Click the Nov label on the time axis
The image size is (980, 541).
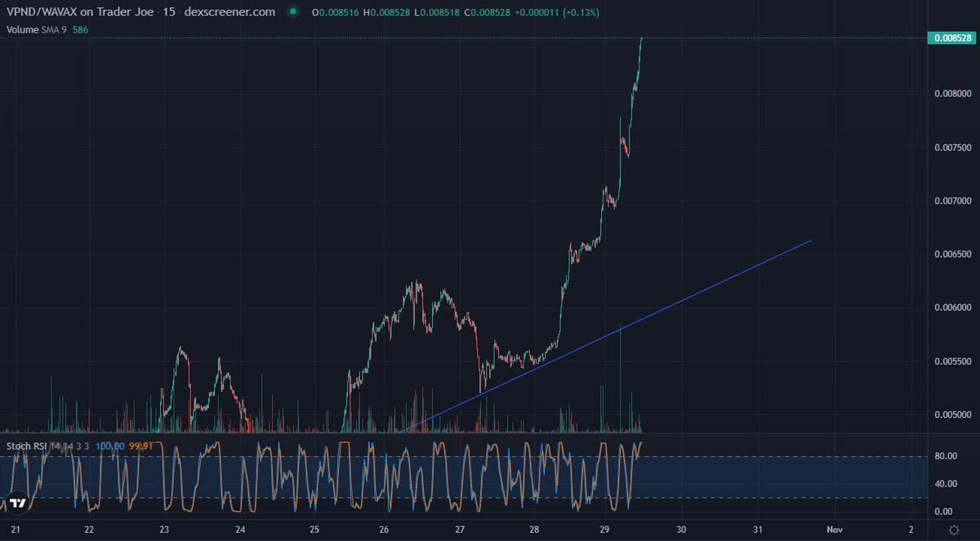point(833,529)
